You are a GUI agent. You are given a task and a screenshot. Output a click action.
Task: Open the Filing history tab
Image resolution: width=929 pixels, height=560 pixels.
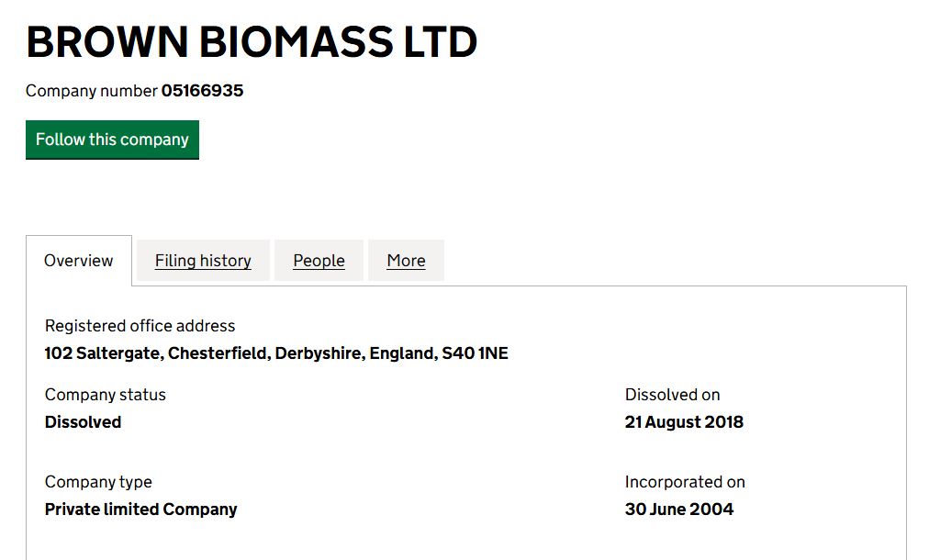coord(203,261)
